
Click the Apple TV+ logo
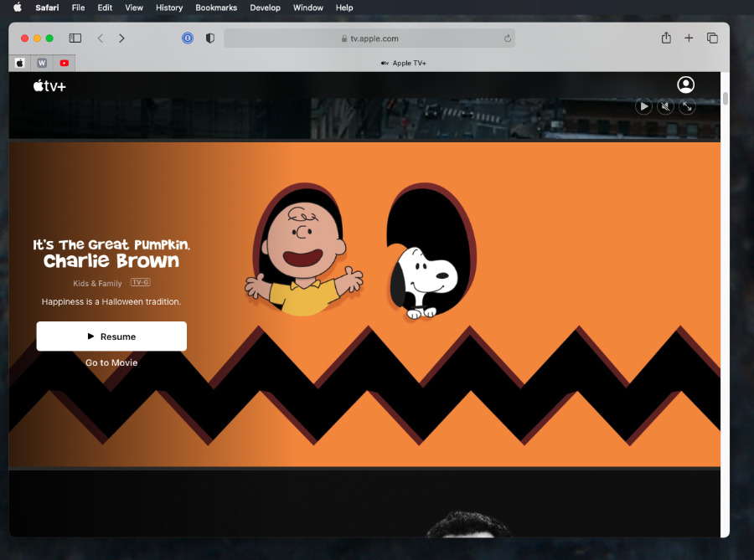click(49, 86)
